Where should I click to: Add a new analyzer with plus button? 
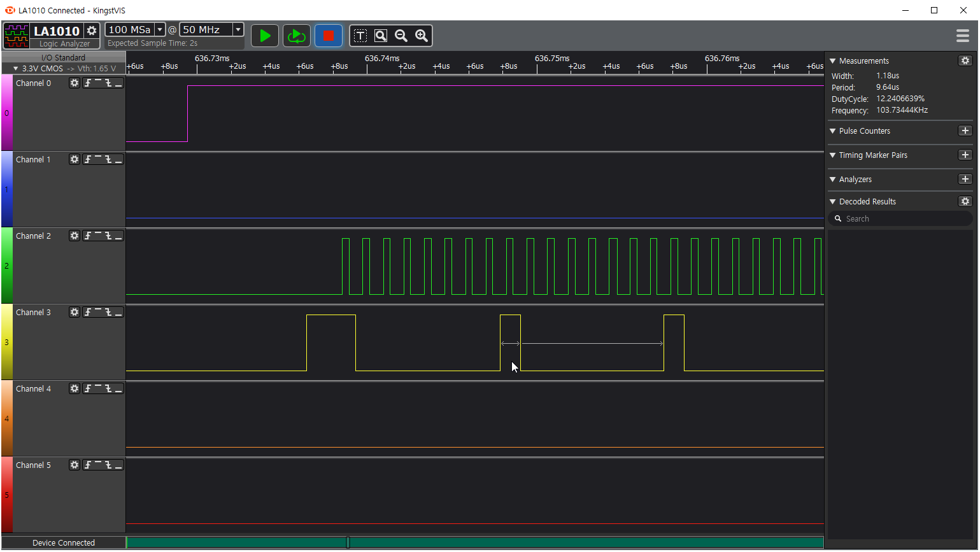point(965,179)
